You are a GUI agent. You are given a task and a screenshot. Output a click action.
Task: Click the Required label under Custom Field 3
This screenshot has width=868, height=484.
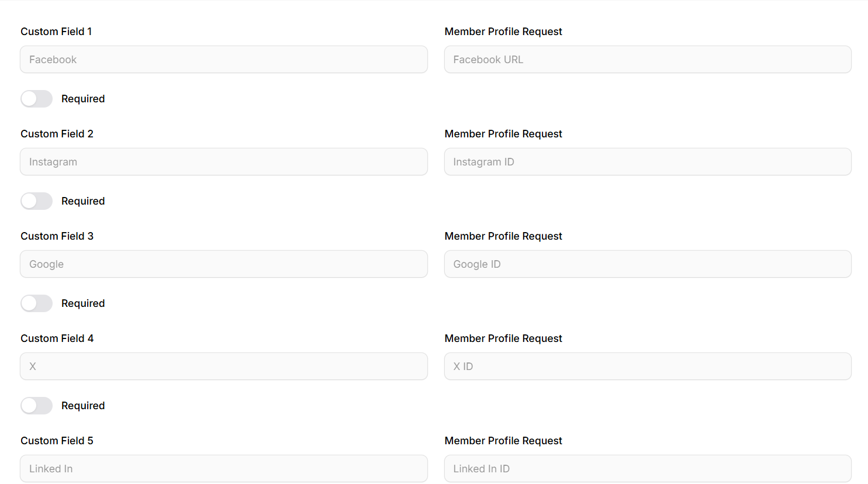click(x=83, y=303)
